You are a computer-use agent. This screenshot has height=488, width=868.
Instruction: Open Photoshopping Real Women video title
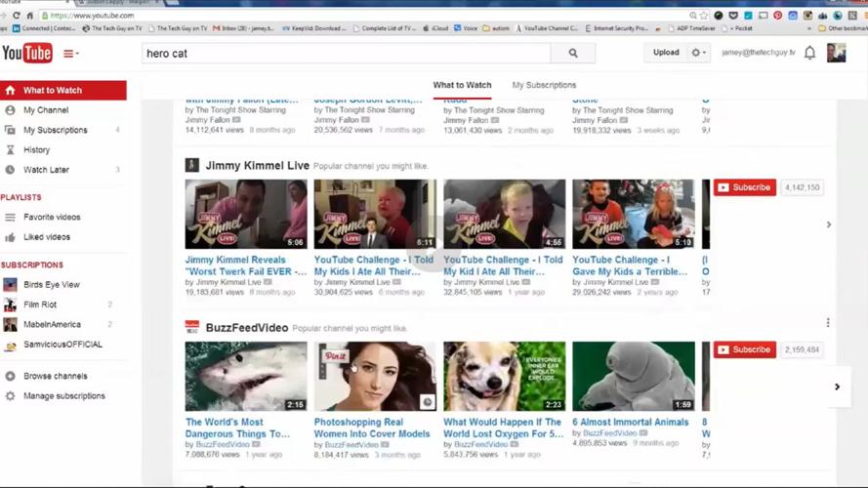click(x=372, y=428)
